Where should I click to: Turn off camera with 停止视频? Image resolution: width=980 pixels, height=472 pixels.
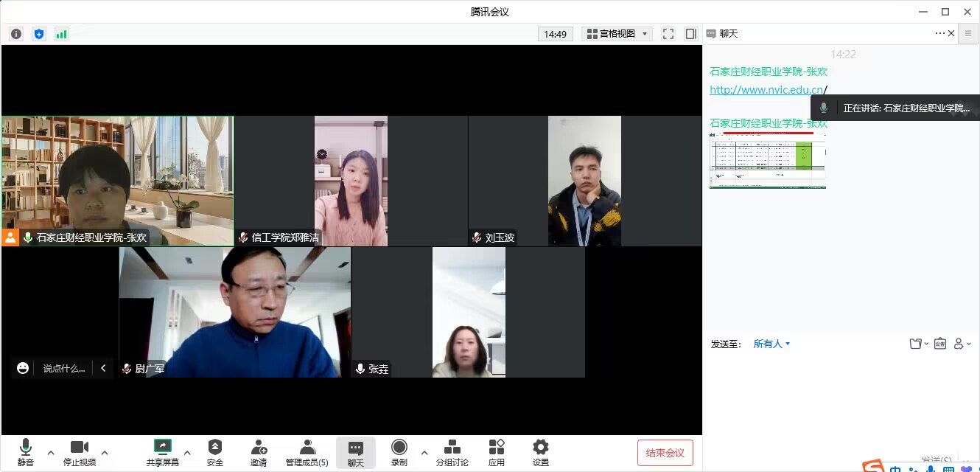coord(80,452)
